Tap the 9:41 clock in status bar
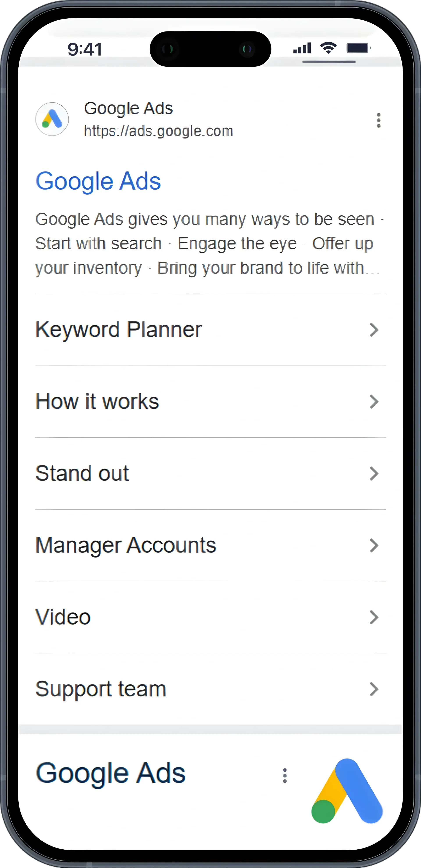421x868 pixels. [x=85, y=49]
